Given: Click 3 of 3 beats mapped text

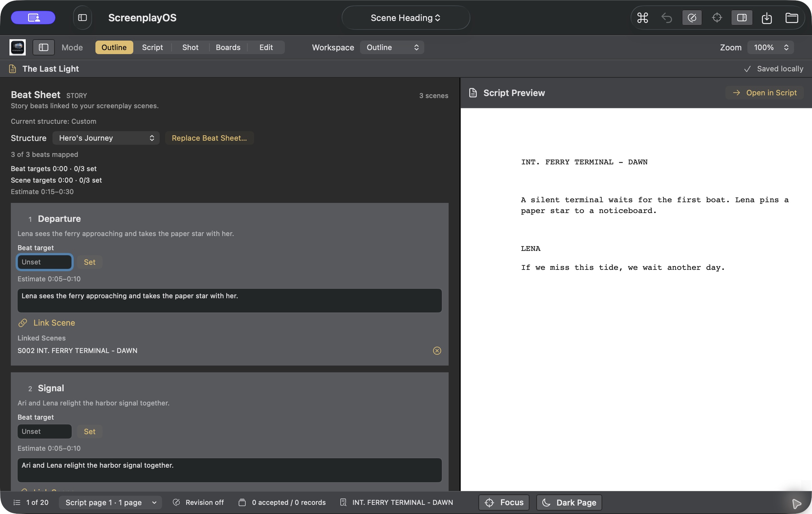Looking at the screenshot, I should (44, 155).
